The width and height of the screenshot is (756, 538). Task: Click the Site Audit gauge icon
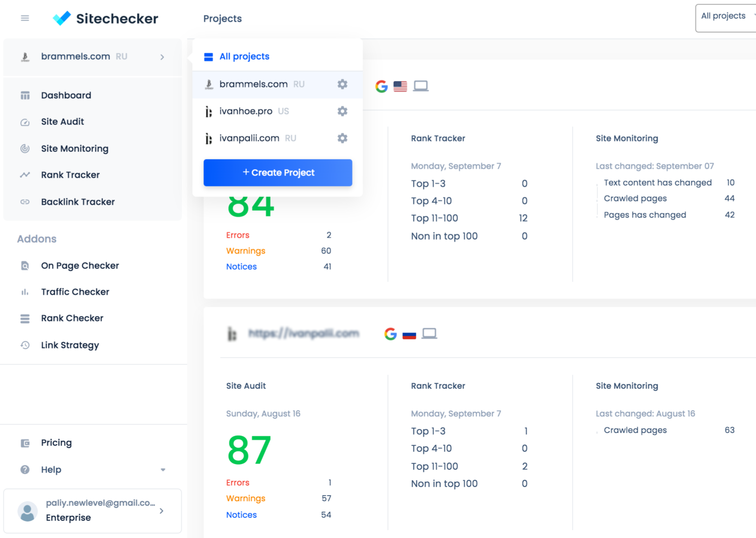pos(25,122)
